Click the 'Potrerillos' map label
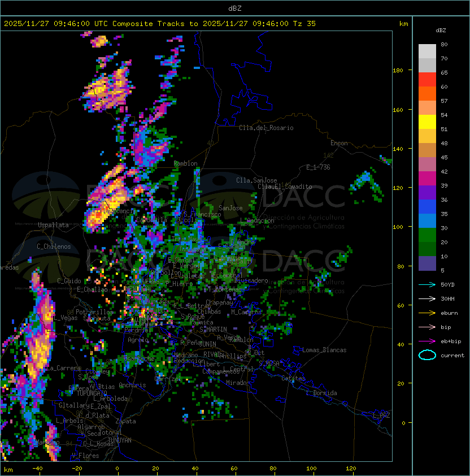The height and width of the screenshot is (476, 470). coord(94,312)
